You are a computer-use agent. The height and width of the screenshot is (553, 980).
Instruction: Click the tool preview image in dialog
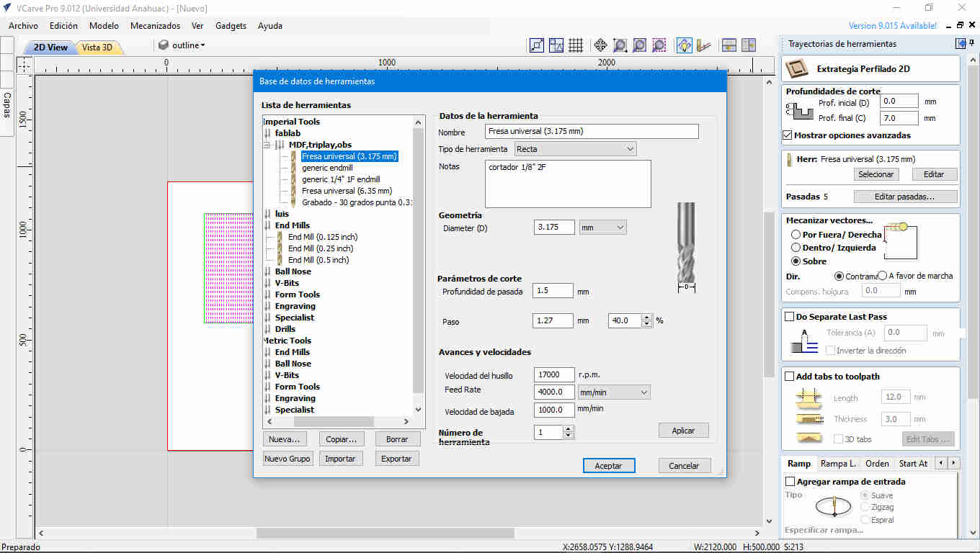coord(686,247)
